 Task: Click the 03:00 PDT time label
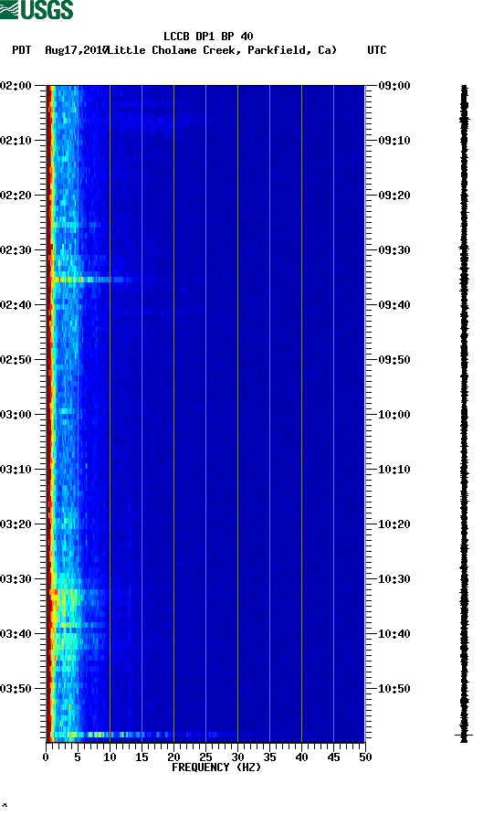pyautogui.click(x=16, y=414)
